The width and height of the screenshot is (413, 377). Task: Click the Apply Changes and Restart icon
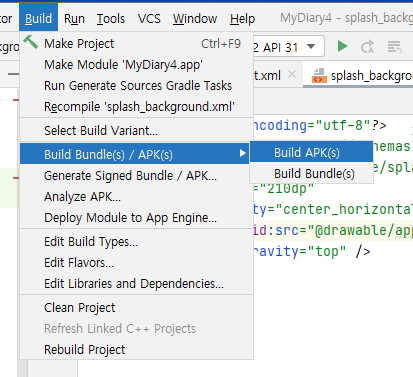[367, 47]
